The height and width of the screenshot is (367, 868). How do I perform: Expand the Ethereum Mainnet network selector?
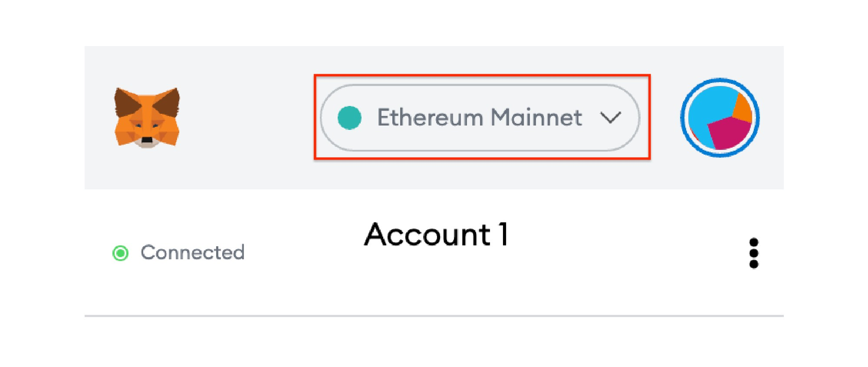pyautogui.click(x=480, y=118)
